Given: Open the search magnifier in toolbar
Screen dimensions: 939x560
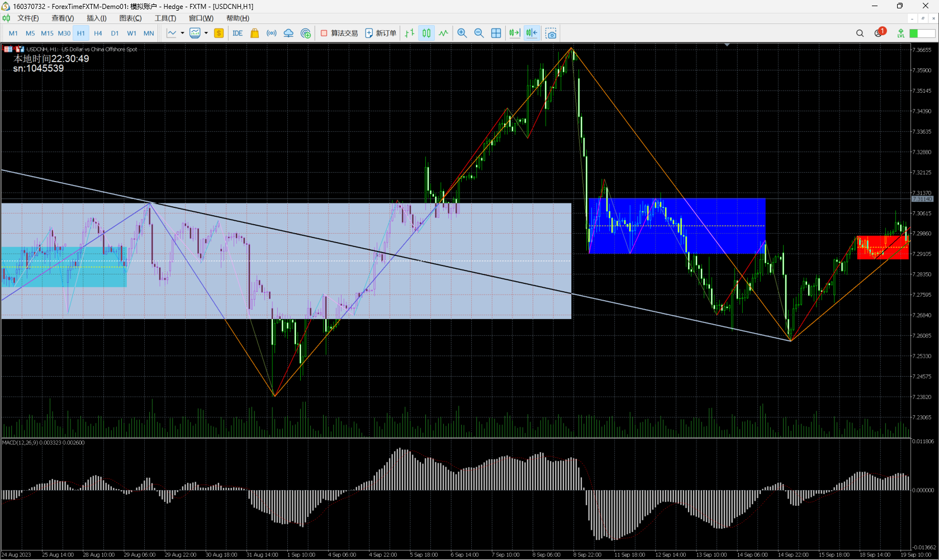Looking at the screenshot, I should pos(860,34).
